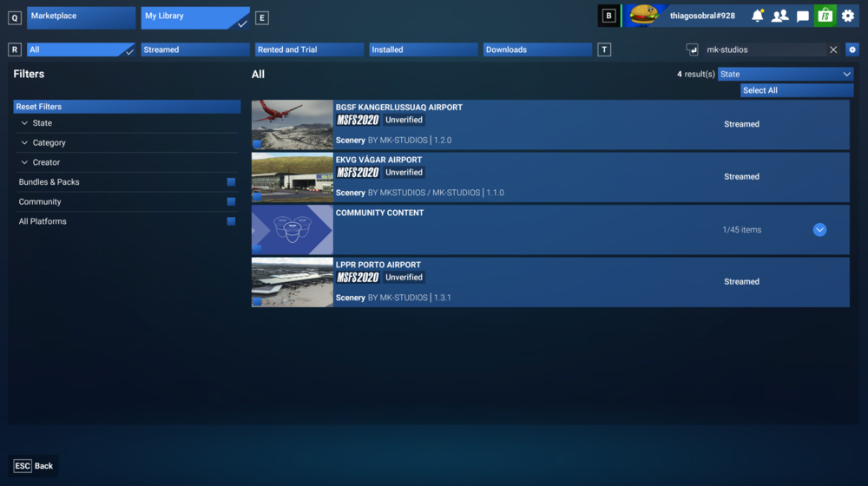Toggle the Bundles & Packs checkbox
Viewport: 868px width, 486px height.
tap(231, 182)
